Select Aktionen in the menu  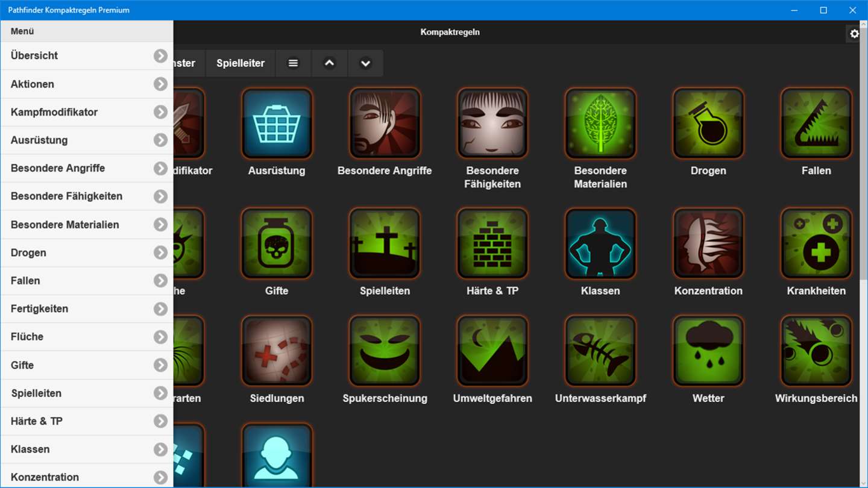click(87, 84)
